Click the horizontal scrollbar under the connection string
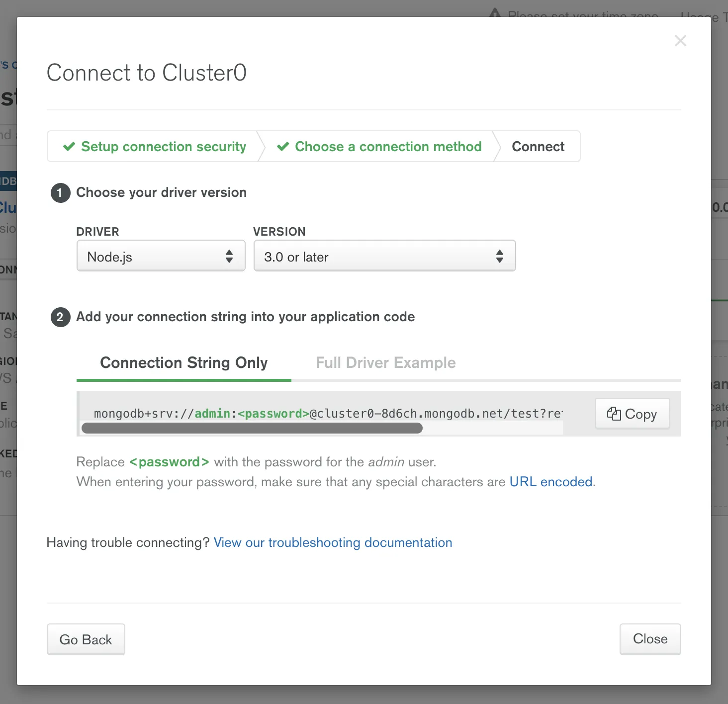Image resolution: width=728 pixels, height=704 pixels. tap(252, 428)
